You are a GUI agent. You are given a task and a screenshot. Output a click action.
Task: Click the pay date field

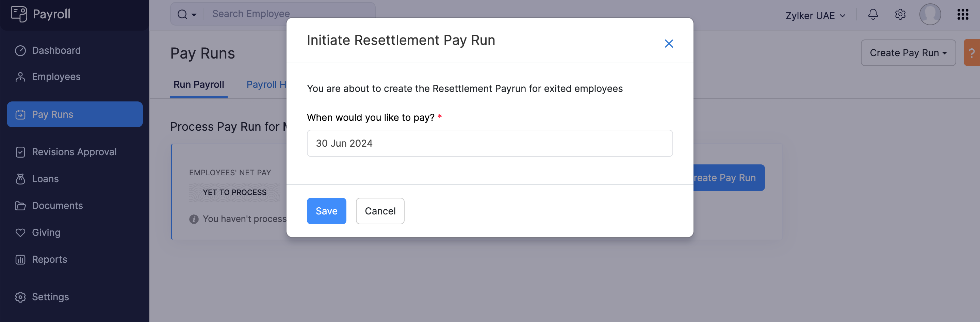pos(489,144)
